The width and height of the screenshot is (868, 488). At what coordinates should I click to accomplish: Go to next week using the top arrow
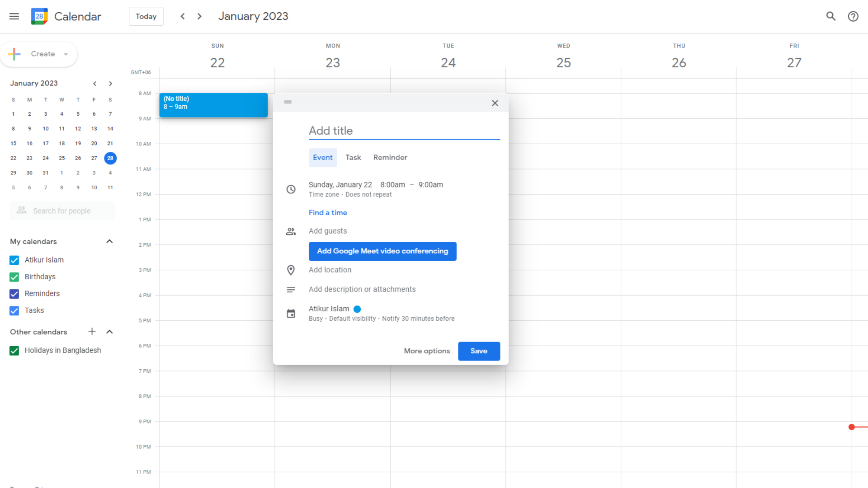point(199,16)
